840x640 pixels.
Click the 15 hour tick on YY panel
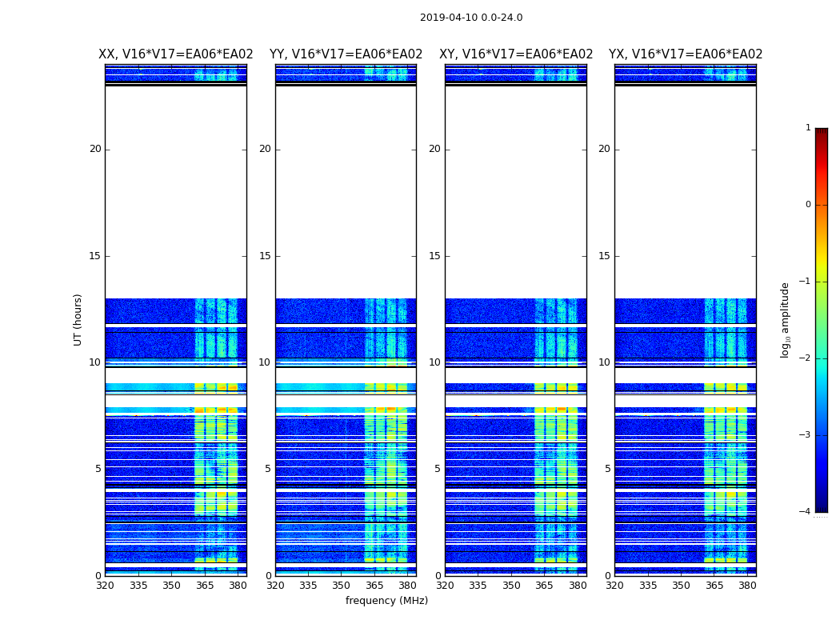pos(265,256)
